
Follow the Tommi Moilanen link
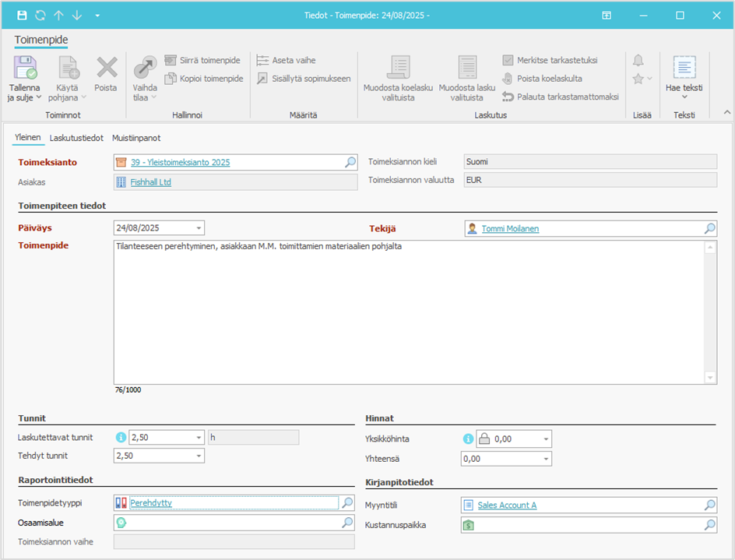[x=510, y=228]
